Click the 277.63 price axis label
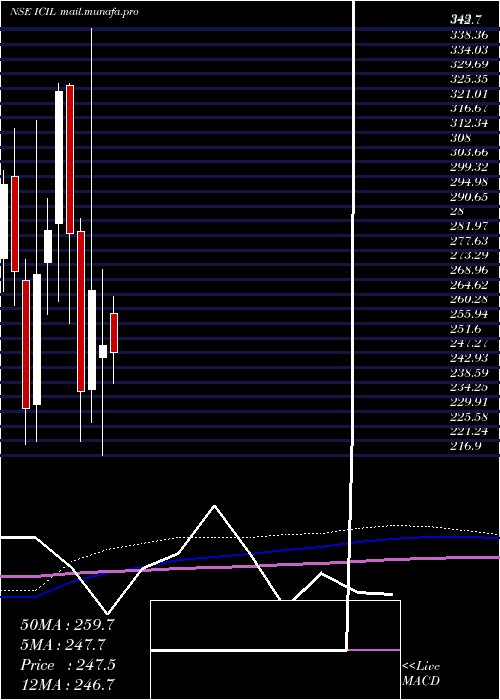500x700 pixels. pyautogui.click(x=469, y=241)
